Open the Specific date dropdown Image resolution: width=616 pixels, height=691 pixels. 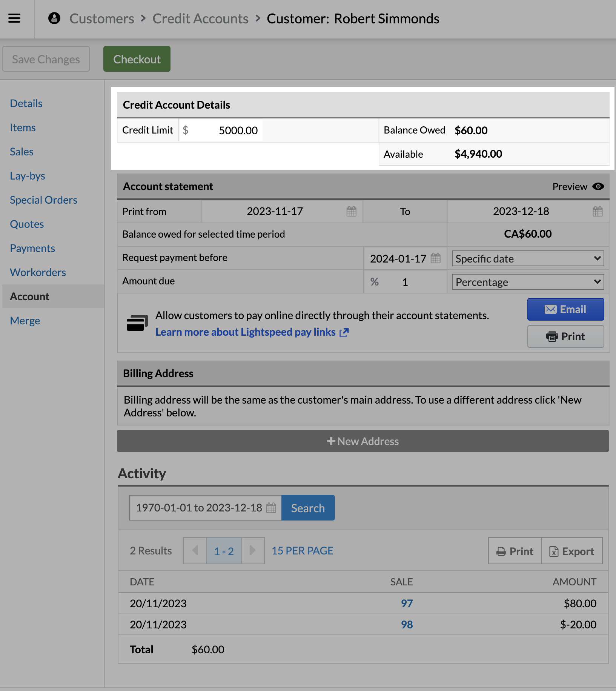tap(527, 258)
